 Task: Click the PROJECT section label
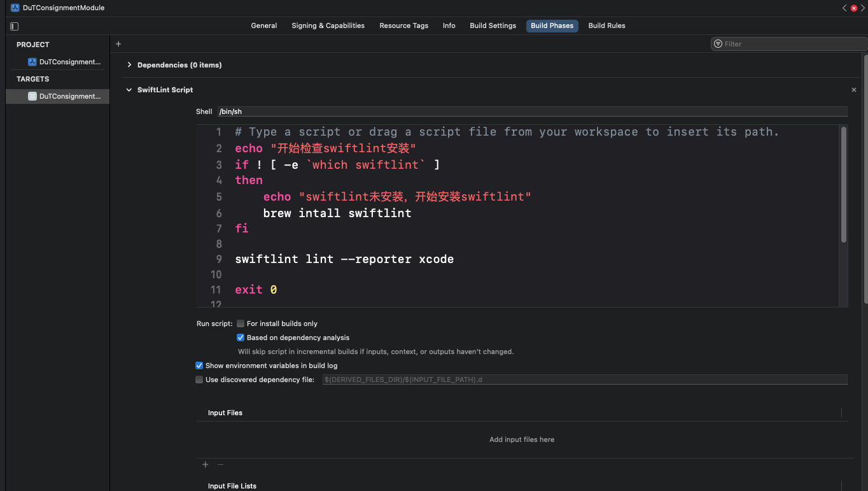(33, 45)
